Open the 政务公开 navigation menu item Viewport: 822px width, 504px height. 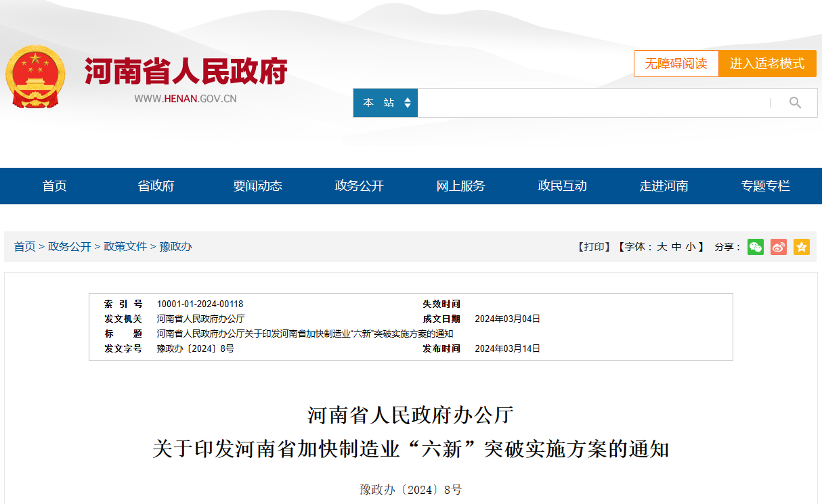(360, 186)
